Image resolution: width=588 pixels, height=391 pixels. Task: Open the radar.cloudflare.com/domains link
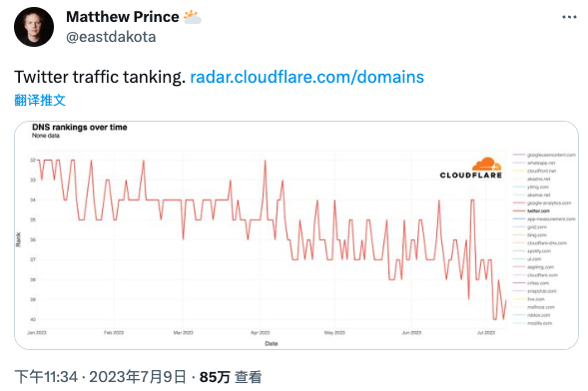pos(306,77)
